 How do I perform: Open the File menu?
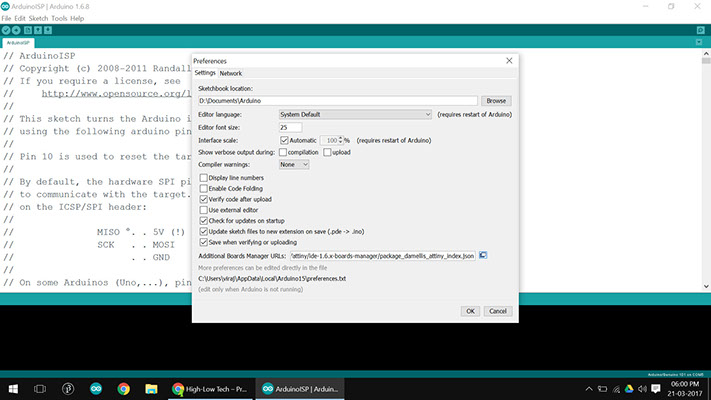pyautogui.click(x=6, y=19)
